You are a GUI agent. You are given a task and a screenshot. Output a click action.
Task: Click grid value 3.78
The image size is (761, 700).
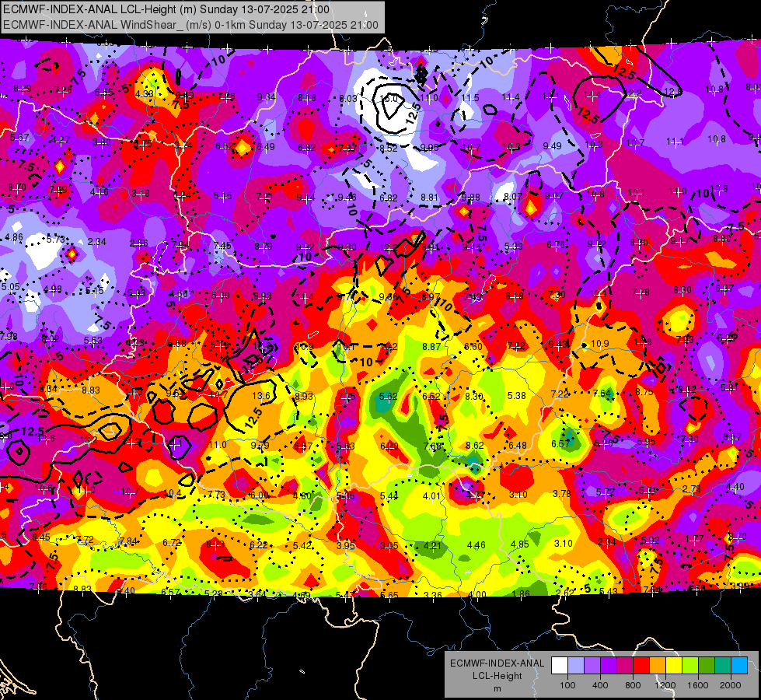click(561, 494)
